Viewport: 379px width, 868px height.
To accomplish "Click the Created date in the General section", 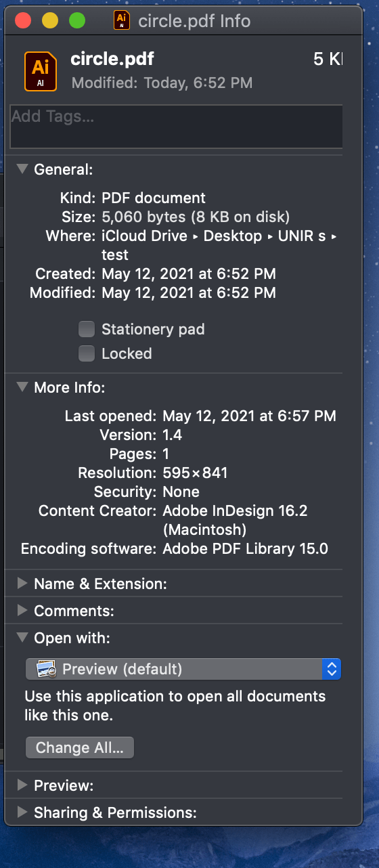I will point(189,274).
